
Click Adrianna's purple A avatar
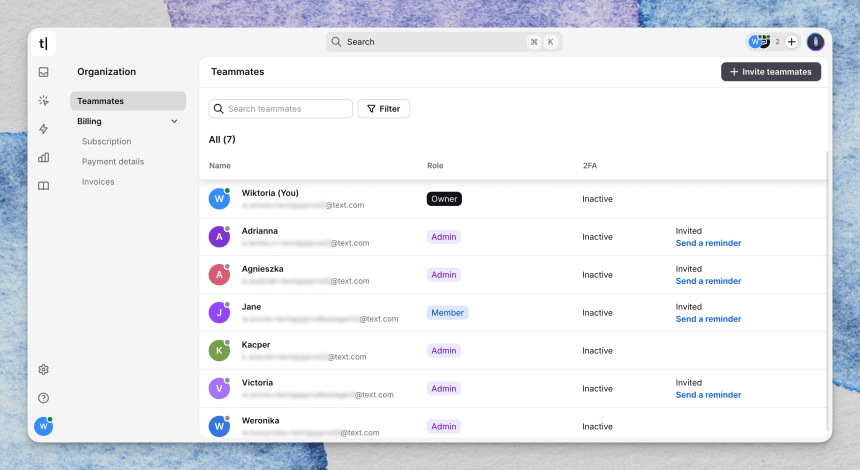(x=219, y=236)
